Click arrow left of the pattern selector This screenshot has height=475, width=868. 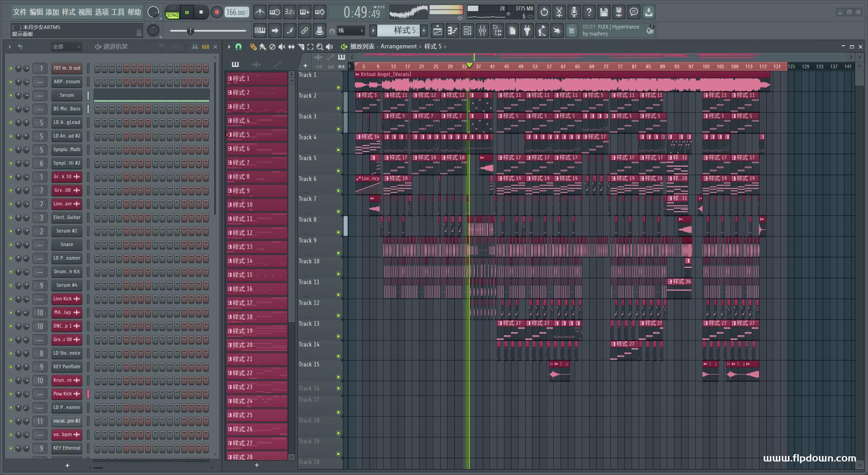pyautogui.click(x=373, y=31)
